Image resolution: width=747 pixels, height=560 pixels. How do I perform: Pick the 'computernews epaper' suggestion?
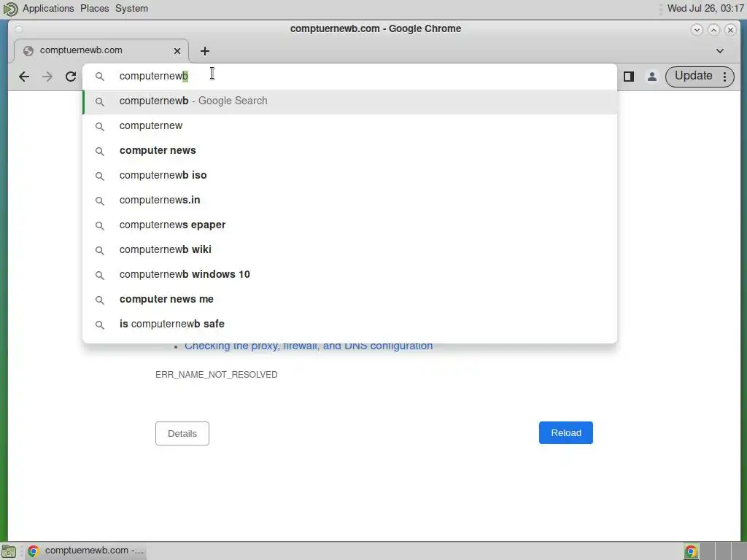350,225
